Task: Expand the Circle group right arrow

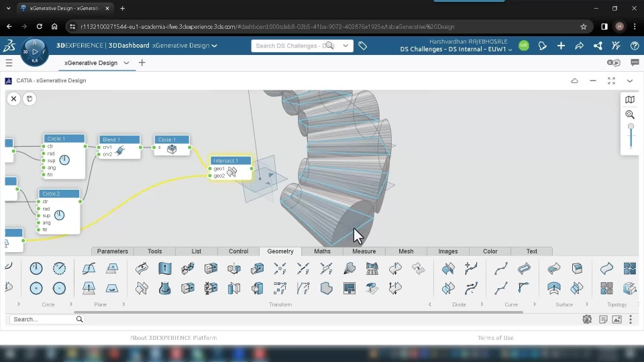Action: point(71,304)
